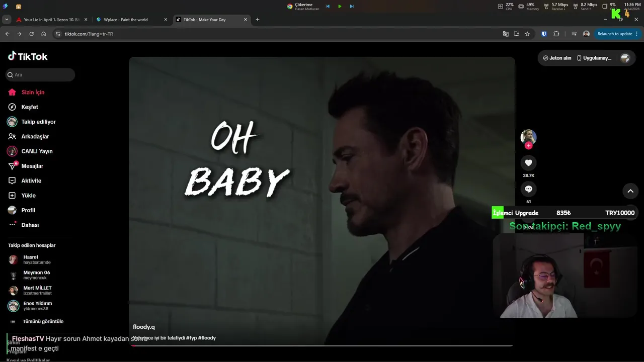Open the Sizin İçin feed

[33, 92]
